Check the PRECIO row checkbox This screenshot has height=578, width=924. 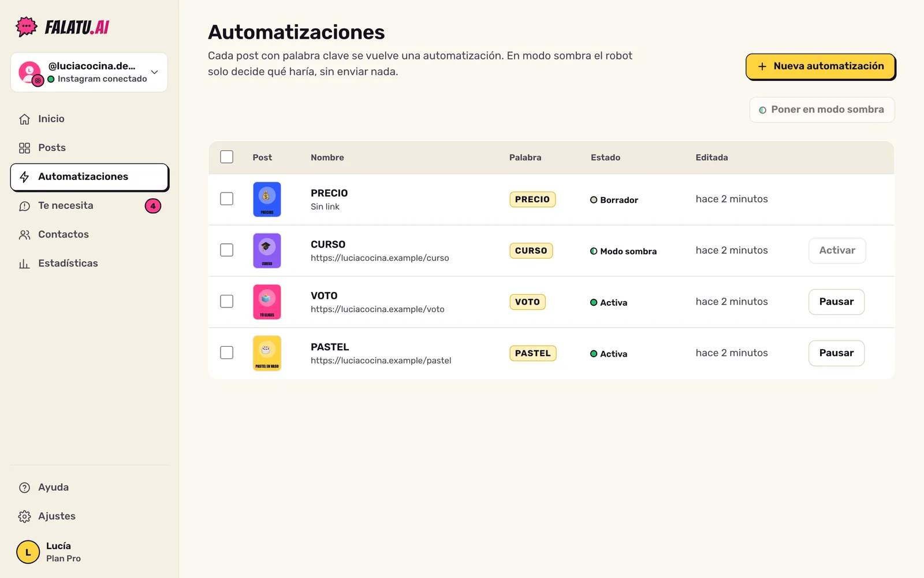[226, 199]
